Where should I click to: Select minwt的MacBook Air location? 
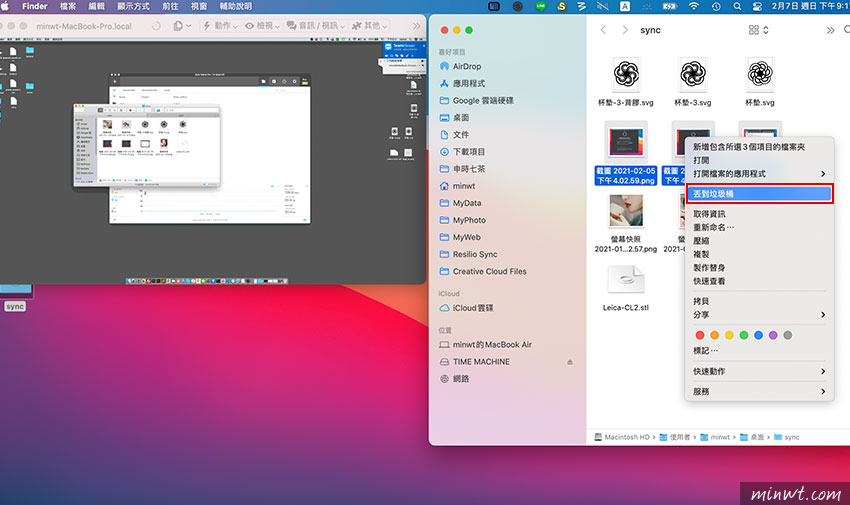(486, 345)
